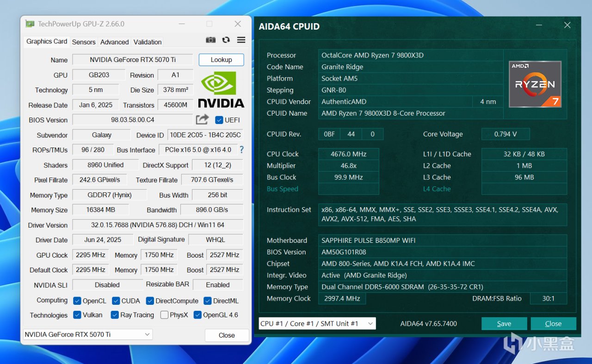Open the CPU core selector dropdown in AIDA64
This screenshot has height=364, width=592.
(x=317, y=324)
